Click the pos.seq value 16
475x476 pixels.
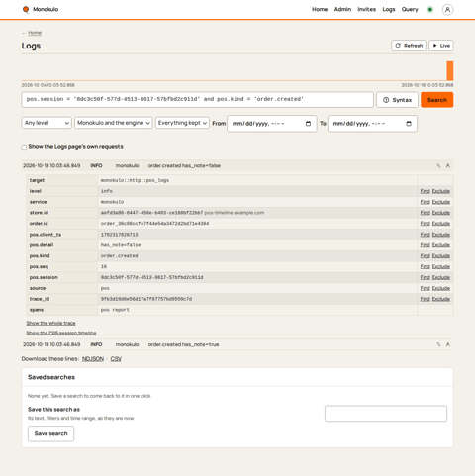pos(104,266)
